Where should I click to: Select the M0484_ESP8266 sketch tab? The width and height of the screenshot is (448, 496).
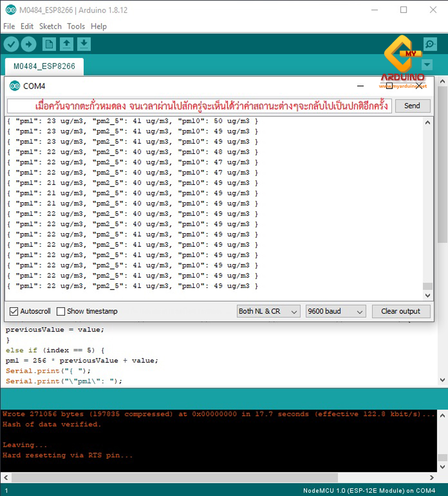44,66
